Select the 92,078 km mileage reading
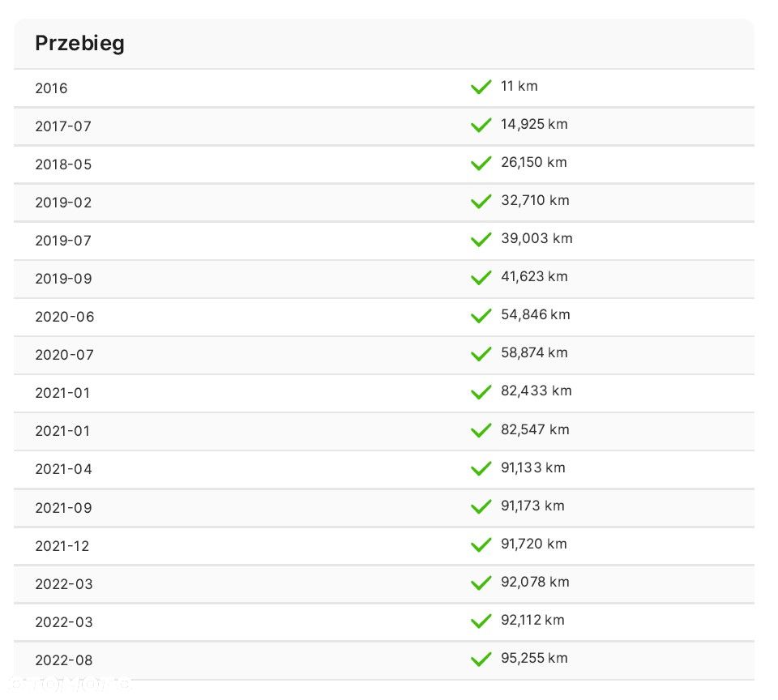 click(x=535, y=582)
